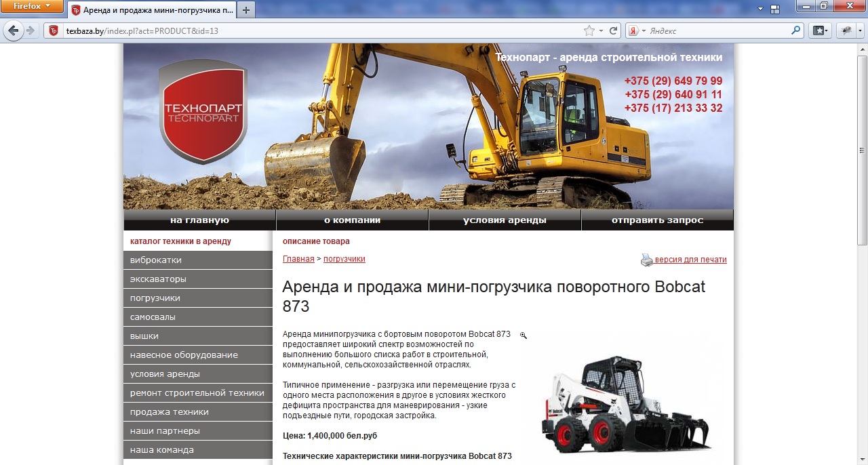The image size is (868, 465).
Task: Click the price text 'Цена: 1,400,000 бел.руб'
Action: (330, 435)
